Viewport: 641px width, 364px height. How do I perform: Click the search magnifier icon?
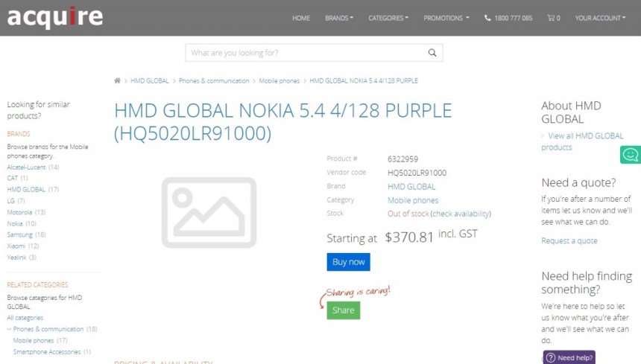pyautogui.click(x=432, y=53)
